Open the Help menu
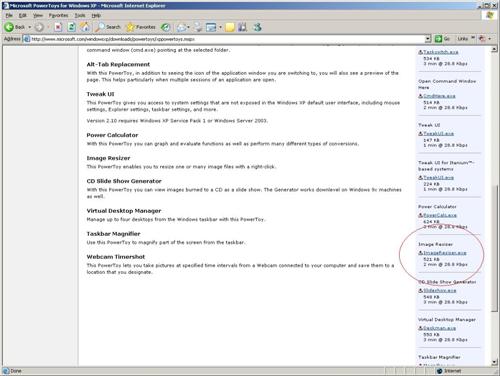 (96, 15)
